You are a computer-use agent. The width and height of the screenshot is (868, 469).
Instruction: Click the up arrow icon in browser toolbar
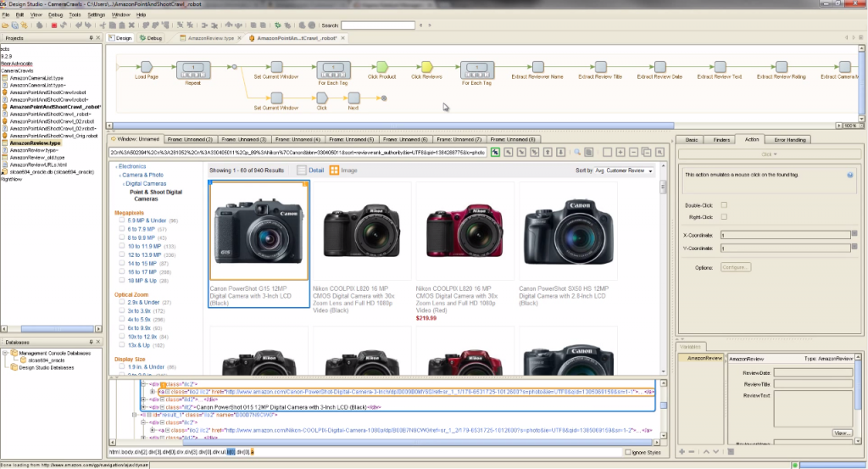click(548, 152)
